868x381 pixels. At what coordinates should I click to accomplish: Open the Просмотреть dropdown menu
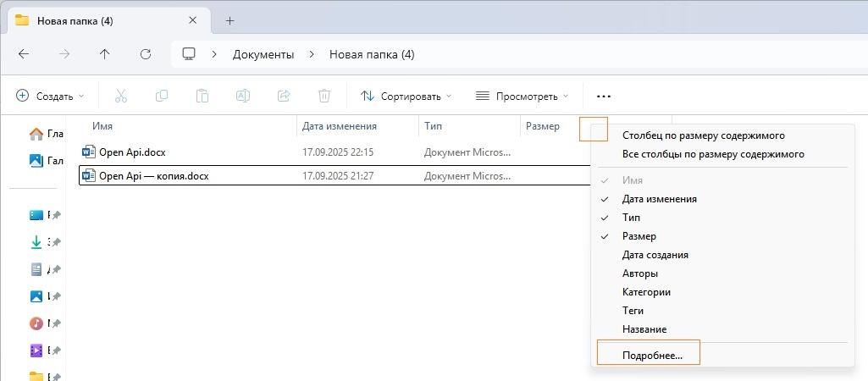(x=522, y=96)
